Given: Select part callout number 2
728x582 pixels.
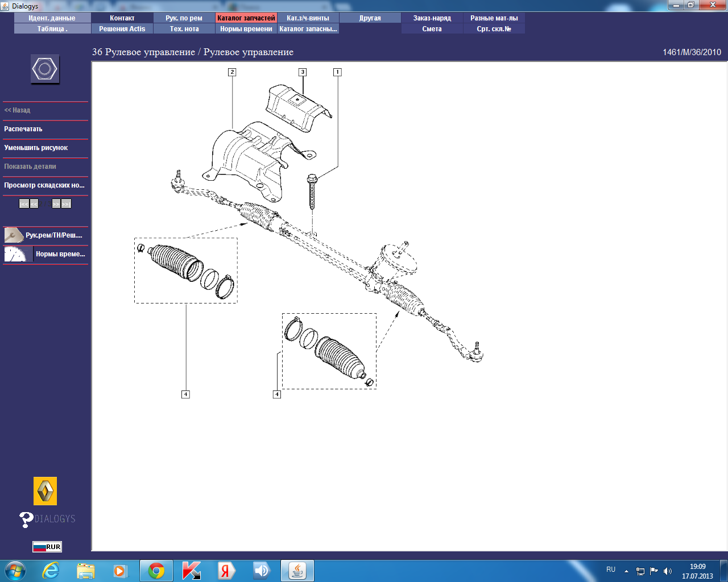Looking at the screenshot, I should coord(232,72).
